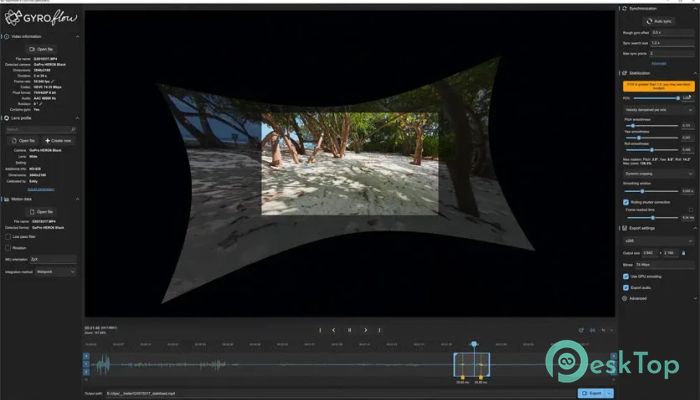
Task: Edit the frame rate pencil icon
Action: pos(52,82)
